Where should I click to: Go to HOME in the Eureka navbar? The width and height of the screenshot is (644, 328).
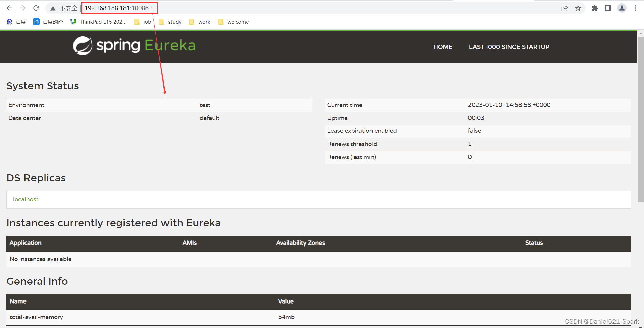coord(443,47)
